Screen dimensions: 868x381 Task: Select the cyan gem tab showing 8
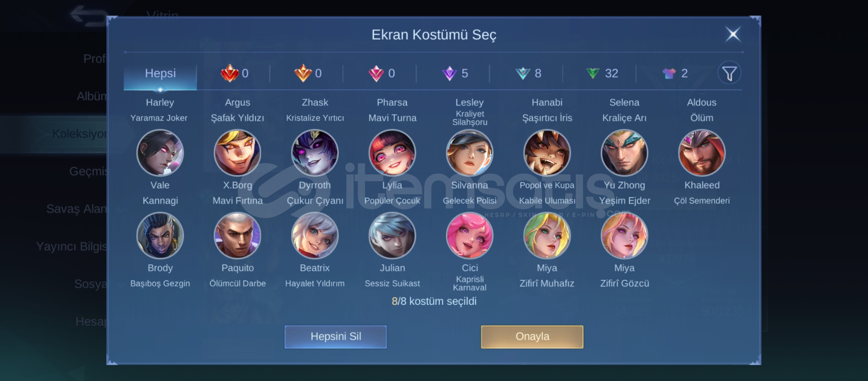tap(528, 73)
